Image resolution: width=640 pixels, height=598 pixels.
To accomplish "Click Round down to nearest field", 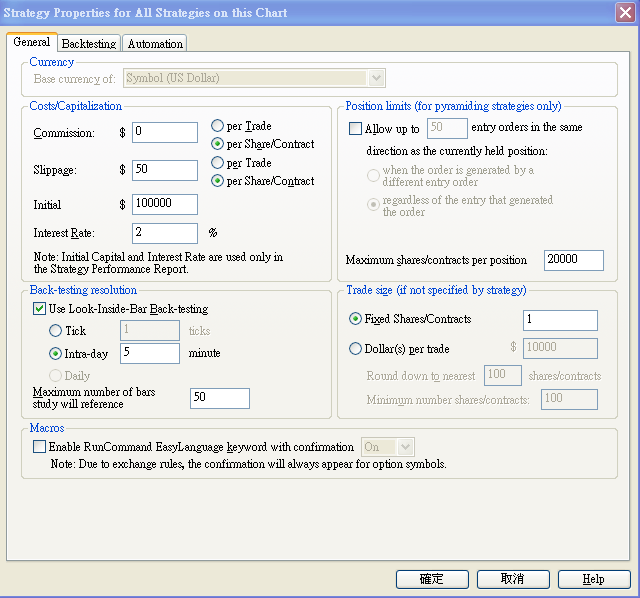I will (x=503, y=375).
